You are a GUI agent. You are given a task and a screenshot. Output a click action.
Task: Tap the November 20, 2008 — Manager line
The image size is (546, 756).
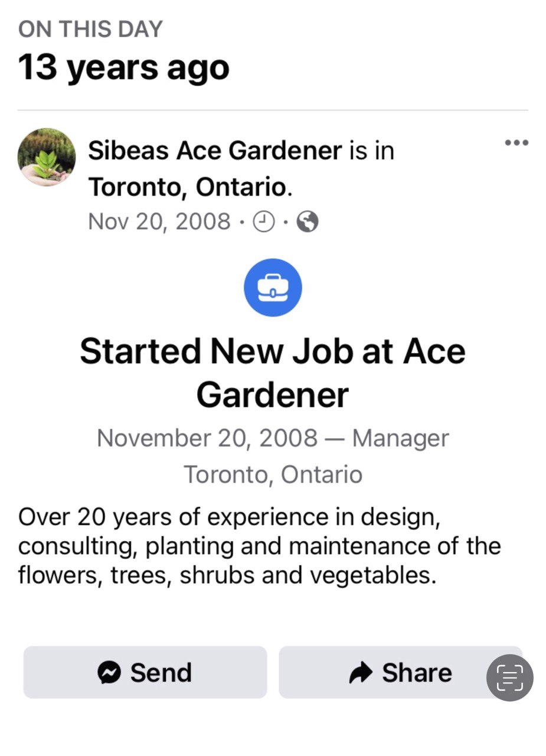tap(273, 438)
